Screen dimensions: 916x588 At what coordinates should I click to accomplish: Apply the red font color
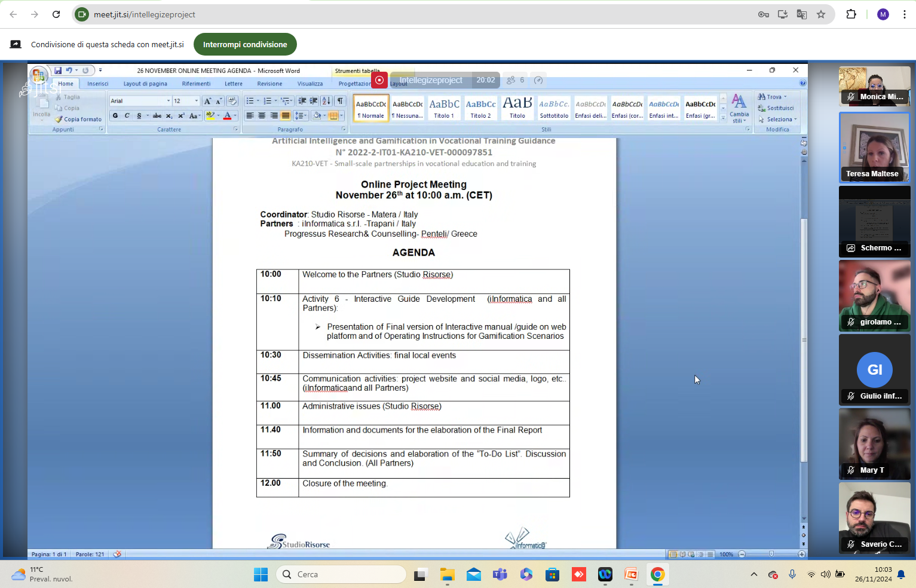click(227, 116)
